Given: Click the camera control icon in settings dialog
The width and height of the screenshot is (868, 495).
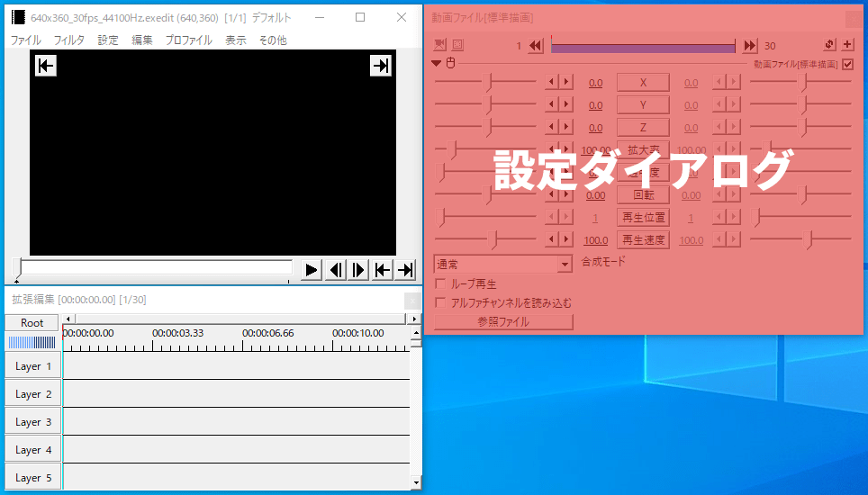Looking at the screenshot, I should pos(440,45).
